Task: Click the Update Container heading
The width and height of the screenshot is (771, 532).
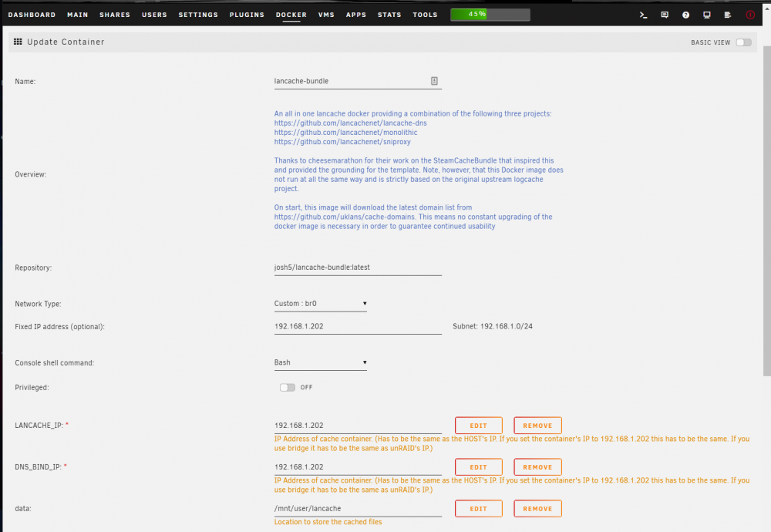Action: (x=66, y=42)
